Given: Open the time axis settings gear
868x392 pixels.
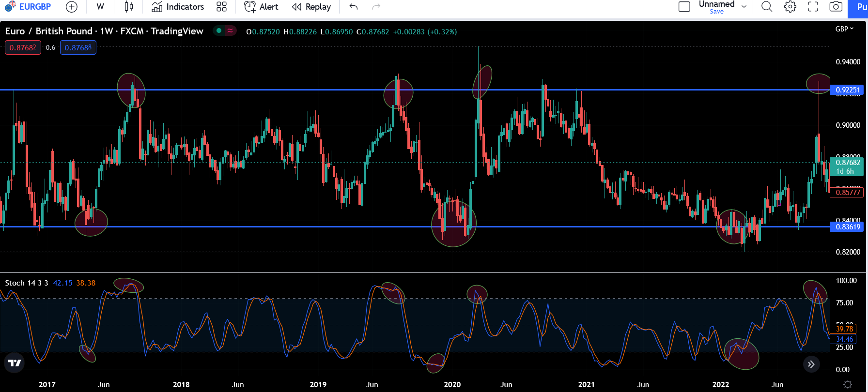Looking at the screenshot, I should coord(848,384).
